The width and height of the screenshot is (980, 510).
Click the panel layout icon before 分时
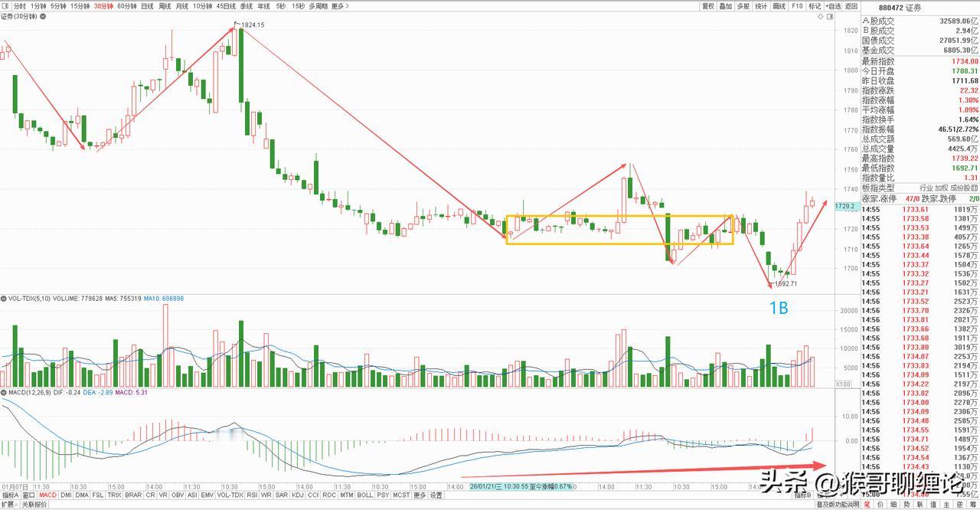[x=5, y=6]
